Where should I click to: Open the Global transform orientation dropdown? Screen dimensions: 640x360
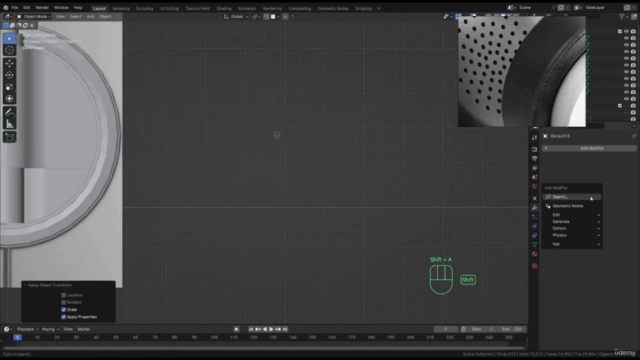236,17
